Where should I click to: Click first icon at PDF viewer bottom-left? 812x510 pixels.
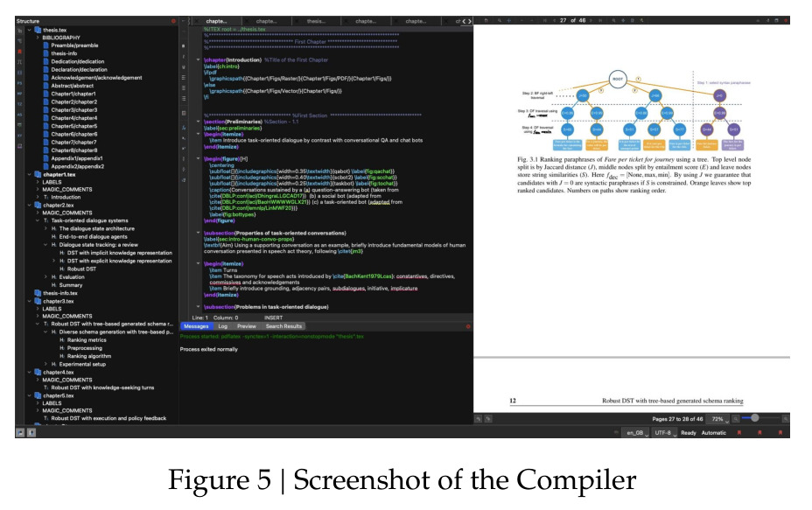pyautogui.click(x=479, y=418)
